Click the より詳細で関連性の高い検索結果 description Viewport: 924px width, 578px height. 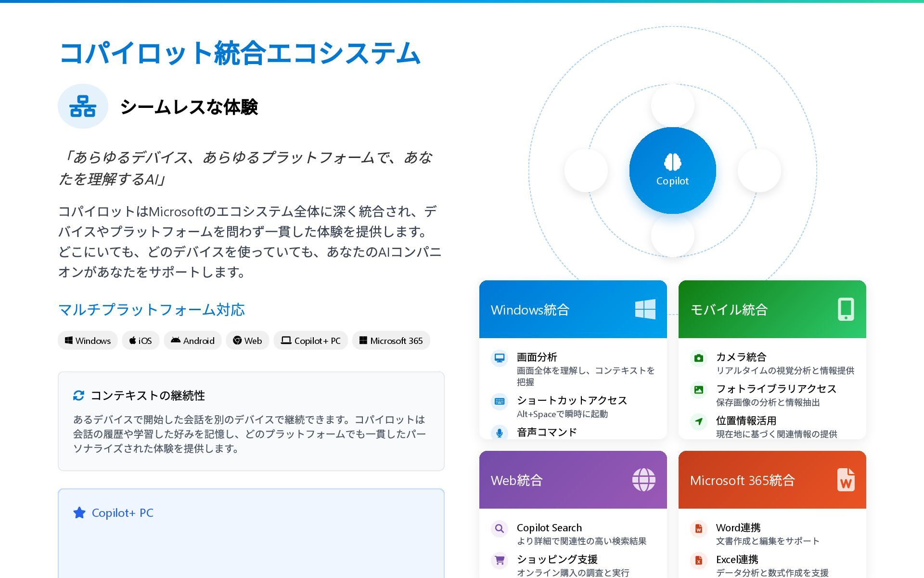581,541
